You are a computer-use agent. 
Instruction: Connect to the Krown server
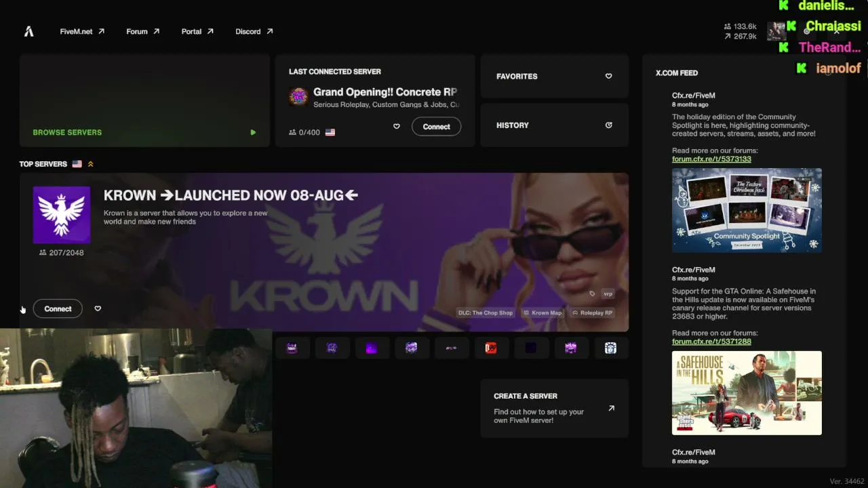pos(58,308)
